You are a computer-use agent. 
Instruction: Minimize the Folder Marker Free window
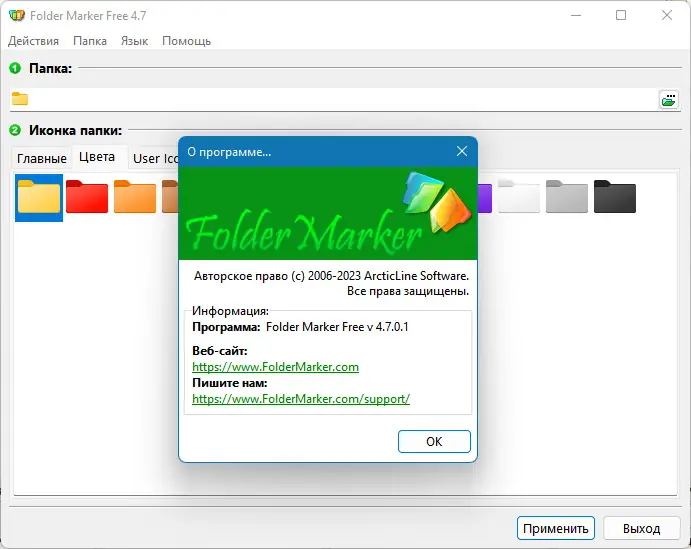click(576, 15)
